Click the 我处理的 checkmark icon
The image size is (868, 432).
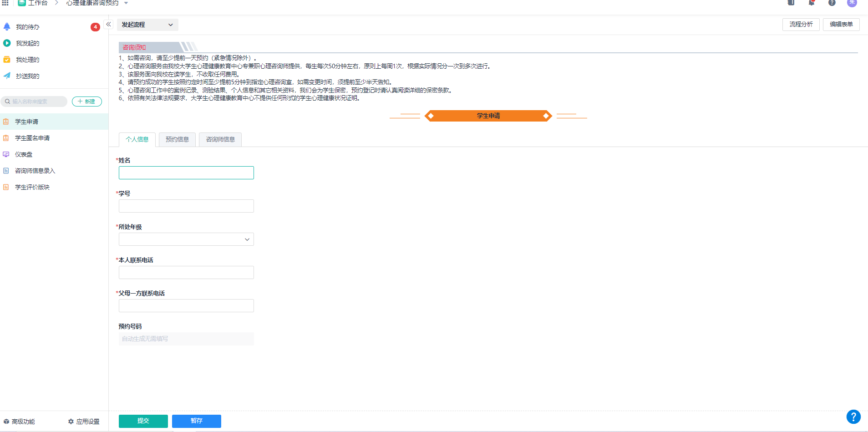7,60
